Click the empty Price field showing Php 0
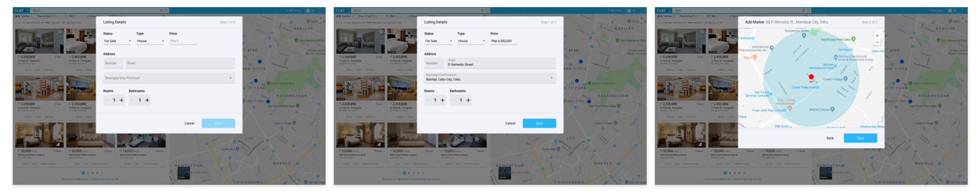 183,41
